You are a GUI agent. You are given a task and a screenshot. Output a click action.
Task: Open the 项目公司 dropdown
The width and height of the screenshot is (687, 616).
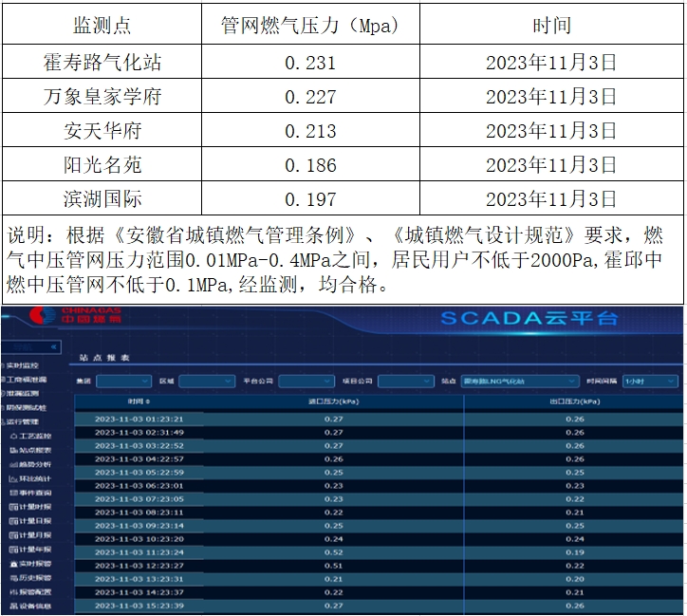point(405,382)
